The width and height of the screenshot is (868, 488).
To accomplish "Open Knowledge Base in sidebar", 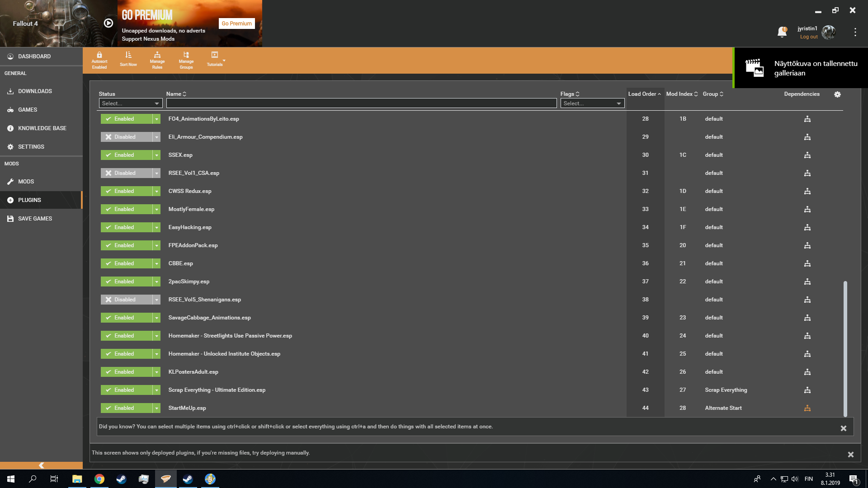I will 41,128.
